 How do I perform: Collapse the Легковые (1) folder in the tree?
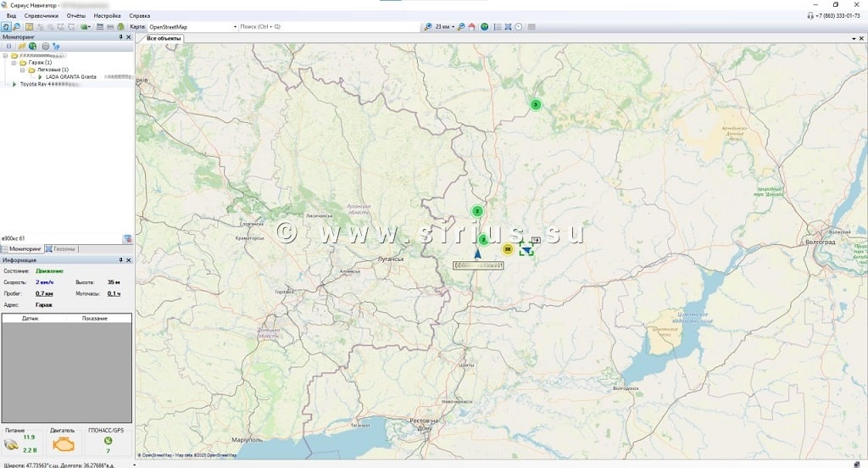click(x=22, y=70)
